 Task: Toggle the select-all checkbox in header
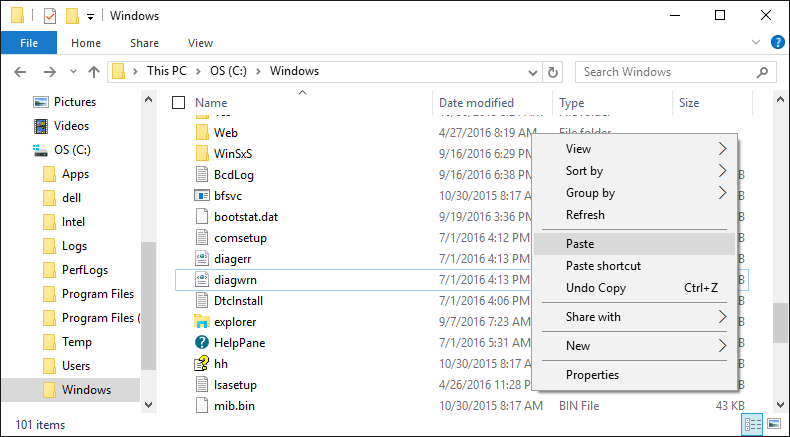click(x=178, y=103)
